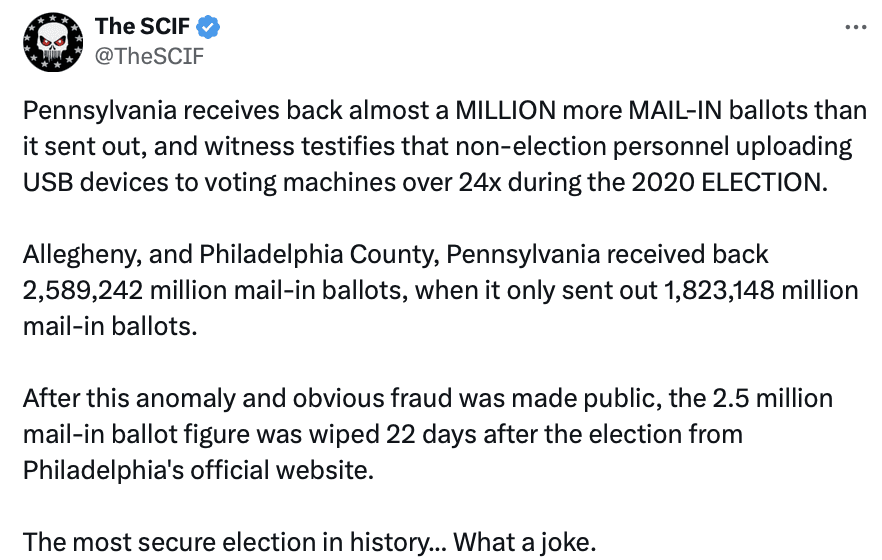
Task: Click 'Philadelphia County' in second paragraph
Action: click(318, 254)
